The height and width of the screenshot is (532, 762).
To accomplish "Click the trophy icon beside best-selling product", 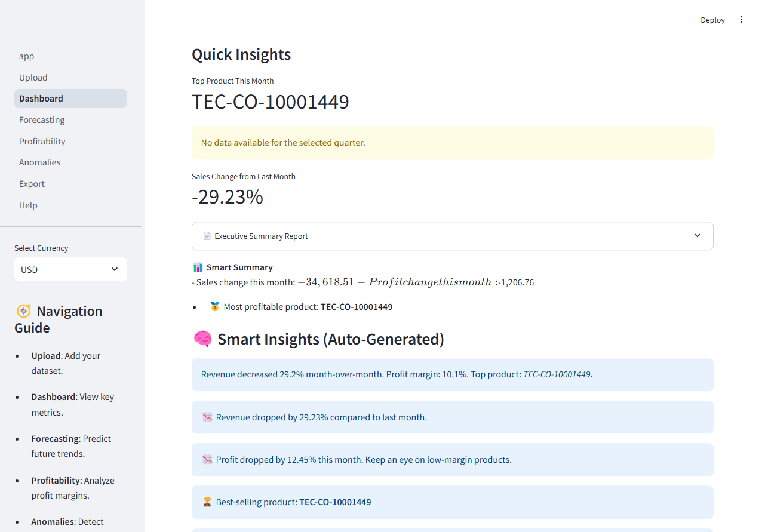I will (207, 502).
